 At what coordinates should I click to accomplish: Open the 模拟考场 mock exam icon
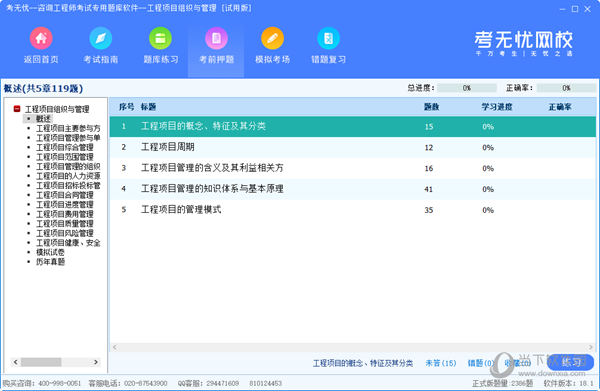[272, 38]
